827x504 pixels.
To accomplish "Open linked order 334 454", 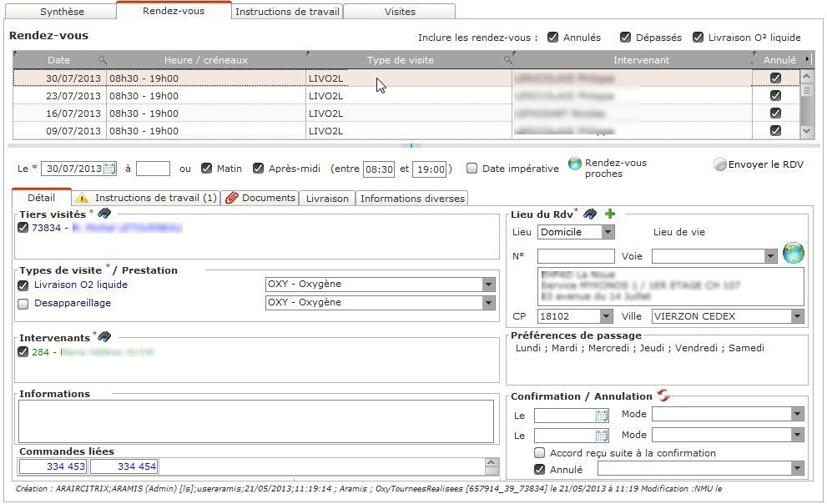I will coord(124,466).
